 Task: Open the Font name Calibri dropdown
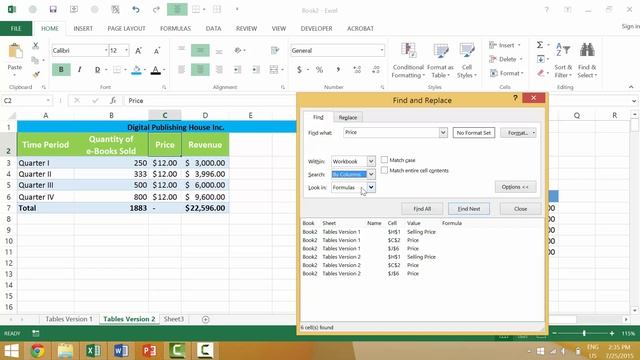tap(106, 51)
